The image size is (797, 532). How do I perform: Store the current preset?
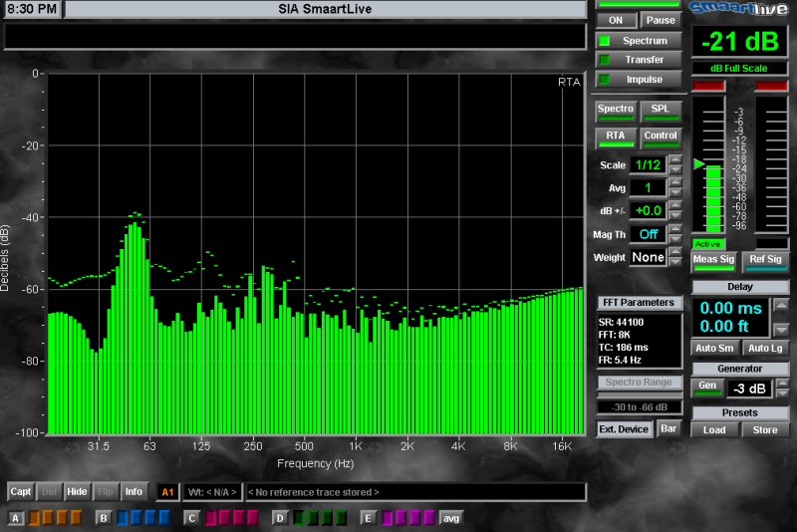765,429
